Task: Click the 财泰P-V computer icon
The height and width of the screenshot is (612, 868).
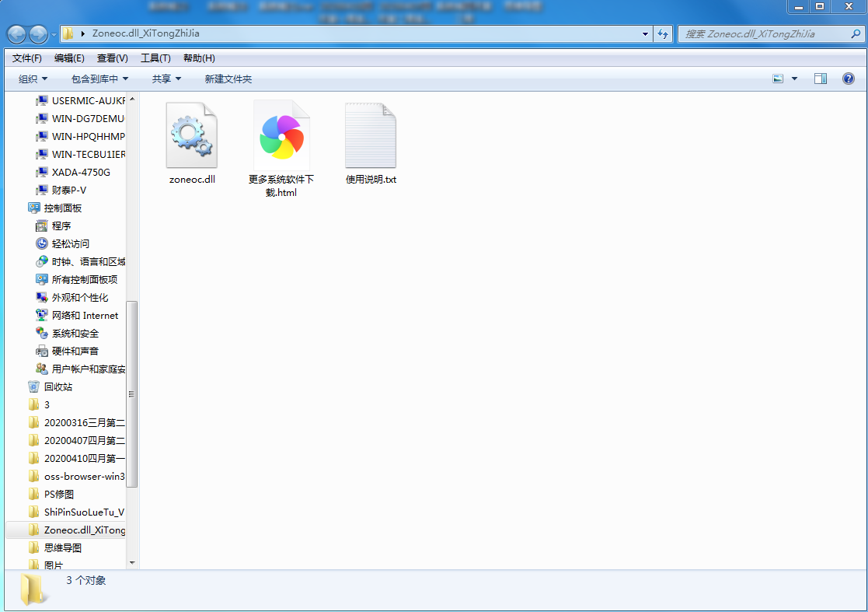Action: click(x=41, y=190)
